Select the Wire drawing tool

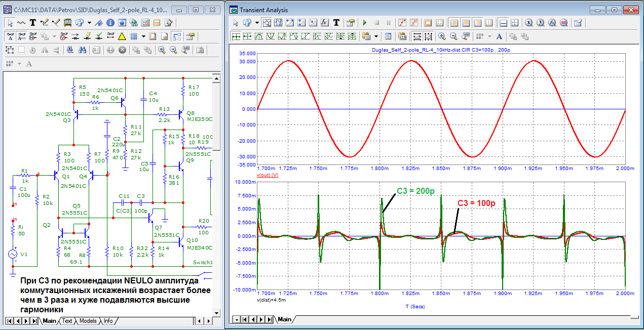(x=44, y=22)
